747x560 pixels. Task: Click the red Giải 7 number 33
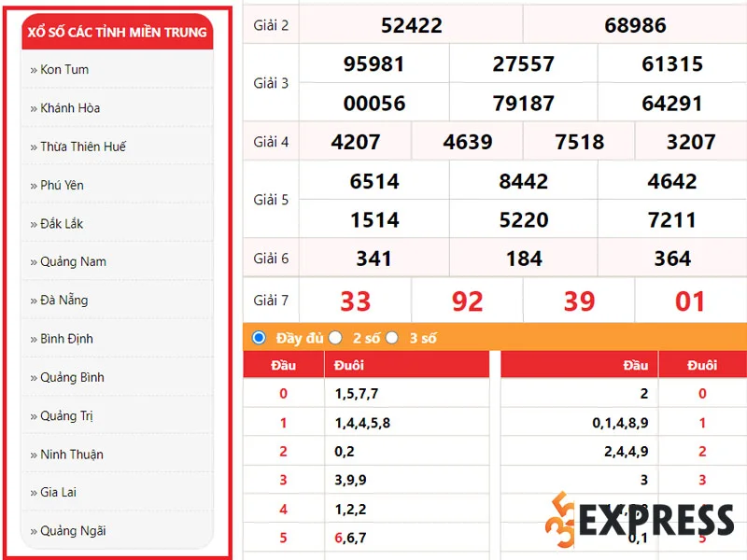(356, 301)
